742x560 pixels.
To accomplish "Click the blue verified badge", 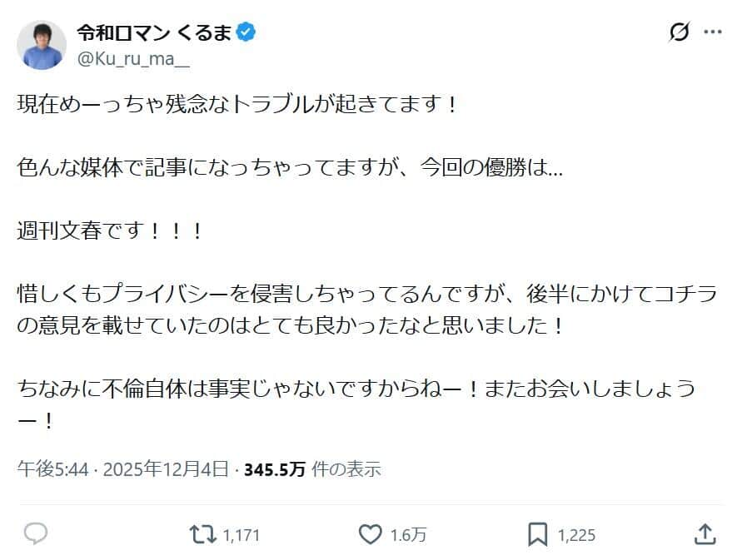I will point(247,33).
